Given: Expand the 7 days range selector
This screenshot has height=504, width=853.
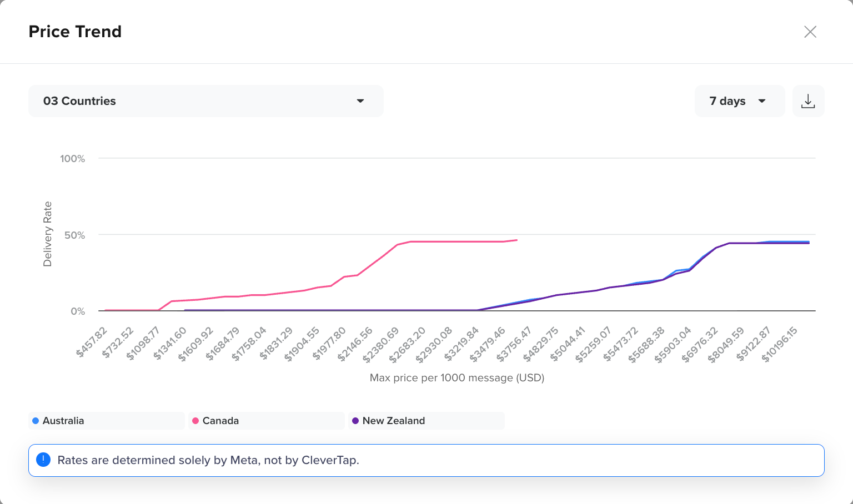Looking at the screenshot, I should [739, 101].
